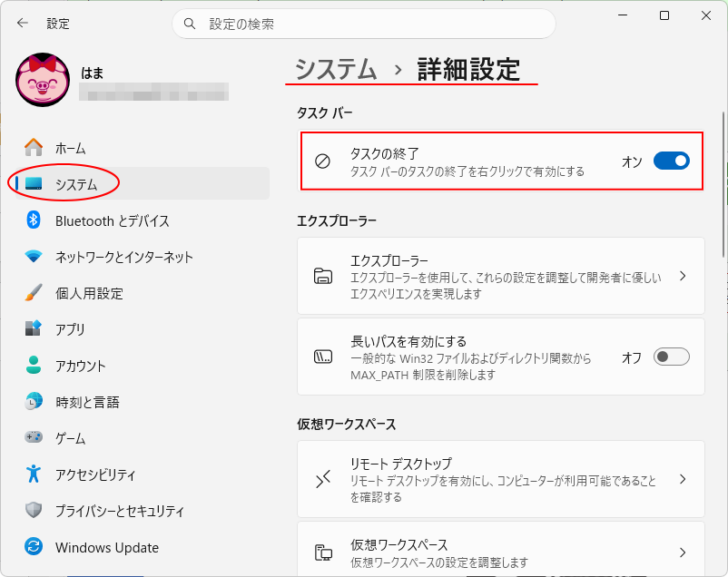The width and height of the screenshot is (728, 577).
Task: Click the vertical scrollbar on right
Action: click(x=723, y=184)
